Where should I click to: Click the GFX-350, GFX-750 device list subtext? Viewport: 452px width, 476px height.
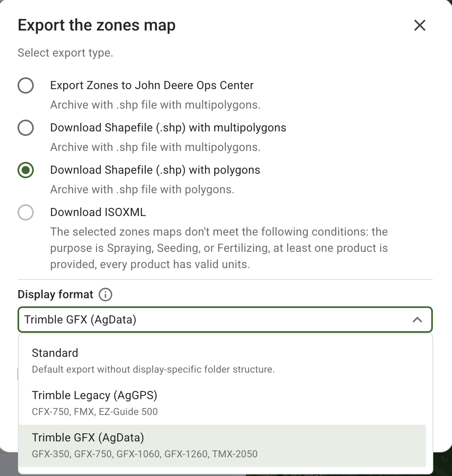pos(145,454)
